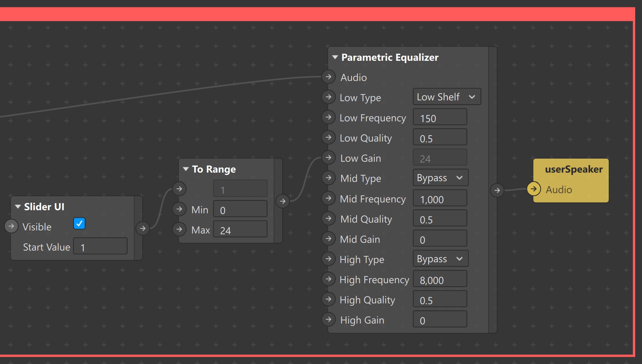This screenshot has height=364, width=642.
Task: Click the Mid Quality field with 0.5
Action: 440,218
